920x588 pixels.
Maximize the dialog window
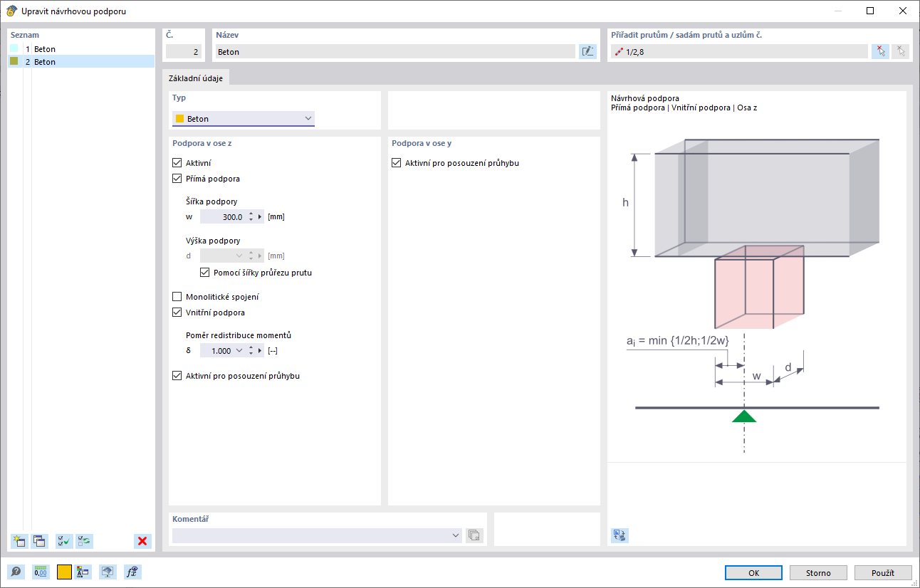pos(870,11)
